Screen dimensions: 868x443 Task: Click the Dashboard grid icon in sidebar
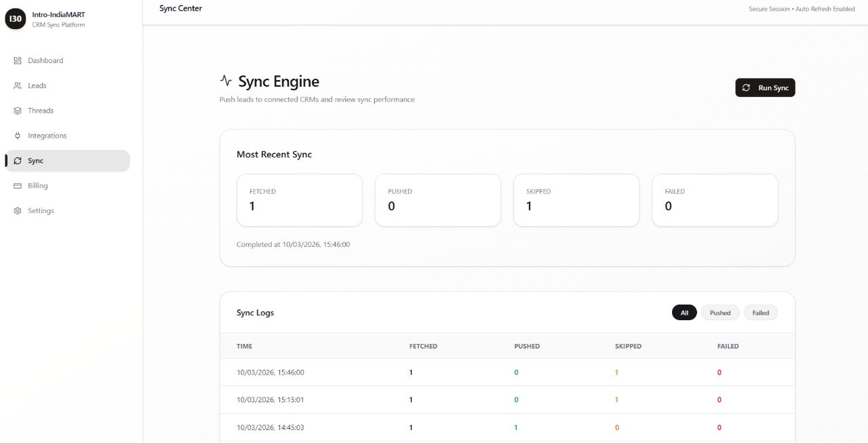(x=18, y=60)
